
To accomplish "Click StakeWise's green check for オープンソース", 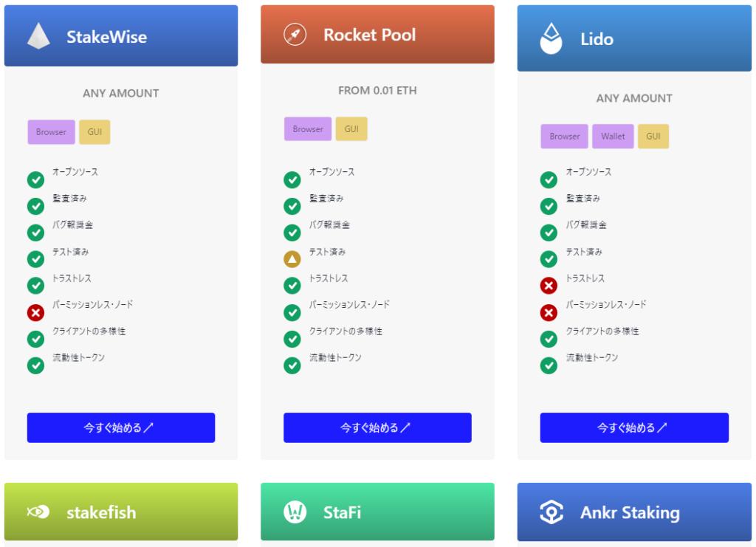I will [x=35, y=180].
